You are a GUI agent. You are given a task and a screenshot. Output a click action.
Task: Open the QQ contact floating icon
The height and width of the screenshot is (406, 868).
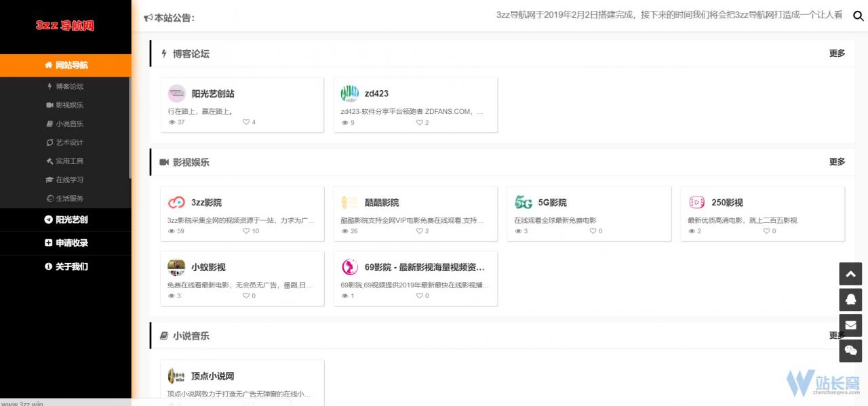850,299
